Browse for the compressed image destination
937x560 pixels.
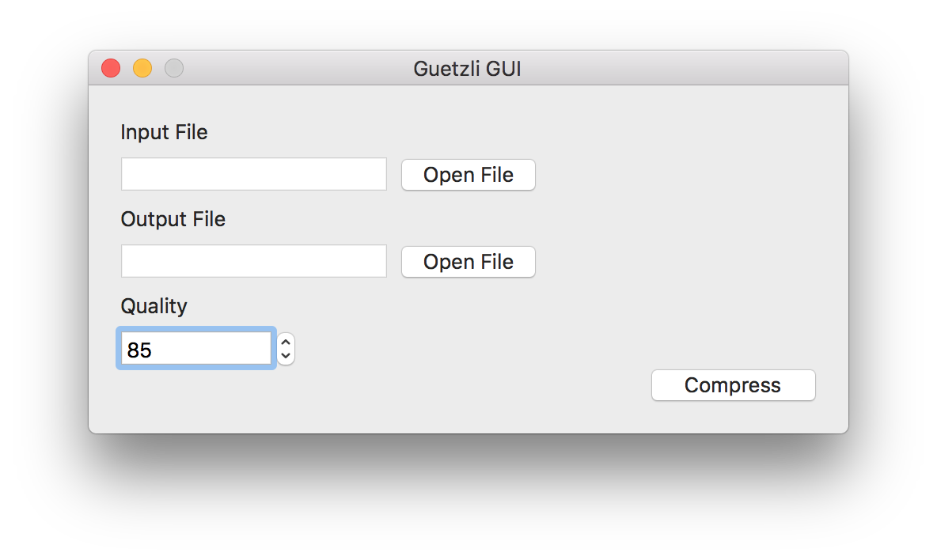click(x=468, y=262)
